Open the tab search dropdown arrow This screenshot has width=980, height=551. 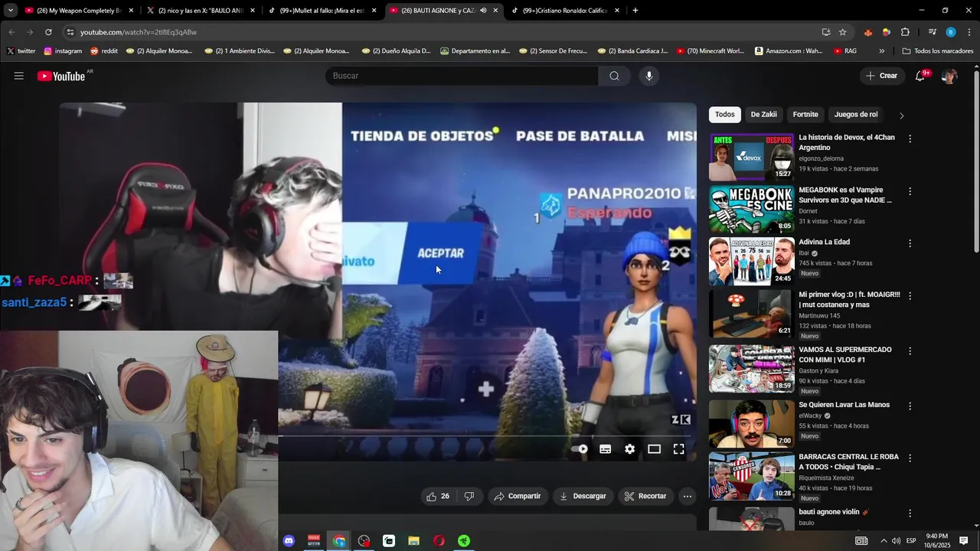(10, 11)
